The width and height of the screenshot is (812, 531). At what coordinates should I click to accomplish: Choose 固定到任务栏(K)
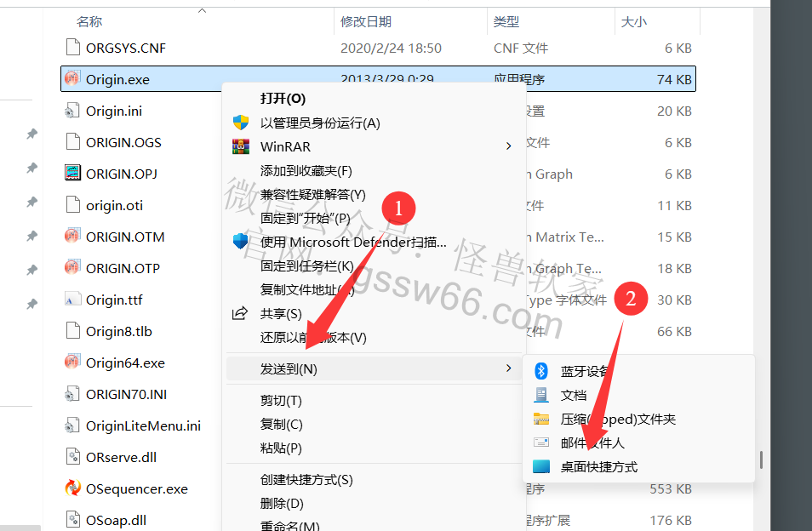click(306, 266)
